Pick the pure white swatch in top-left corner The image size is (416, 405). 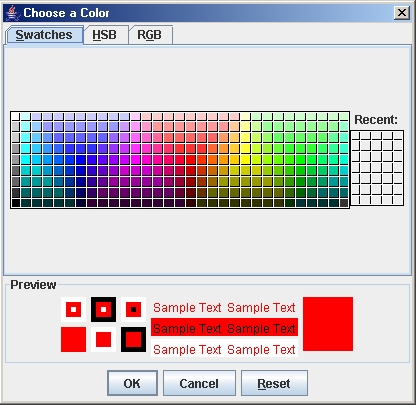pyautogui.click(x=15, y=116)
